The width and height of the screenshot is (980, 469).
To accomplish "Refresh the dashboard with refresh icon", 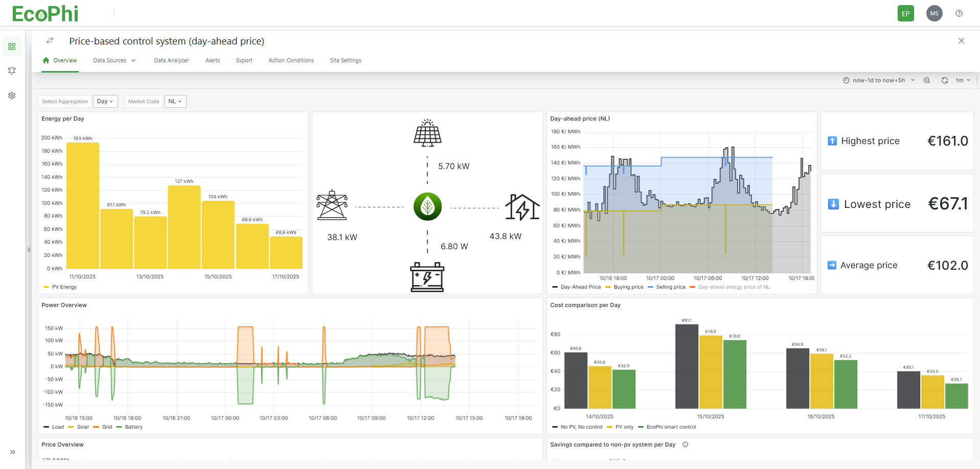I will (x=944, y=80).
